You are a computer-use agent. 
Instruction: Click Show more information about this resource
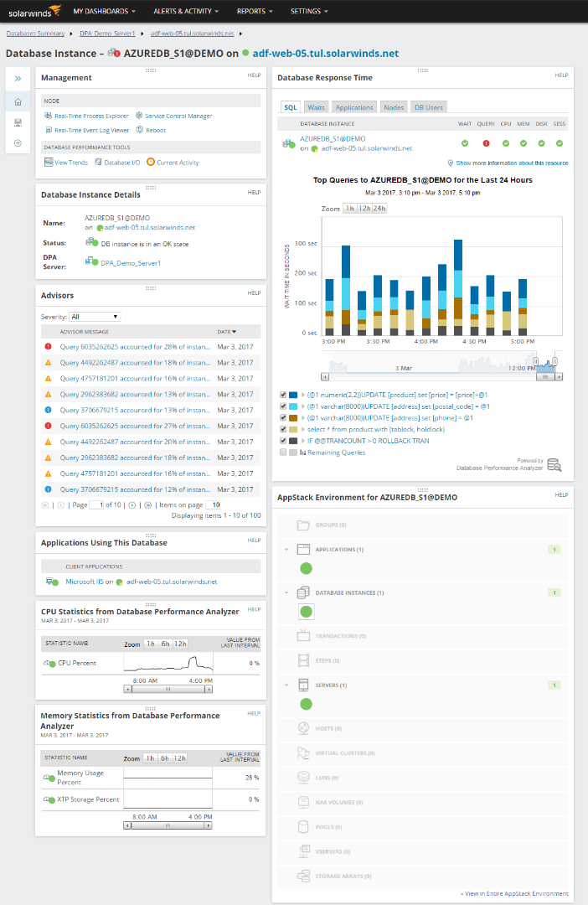coord(512,163)
